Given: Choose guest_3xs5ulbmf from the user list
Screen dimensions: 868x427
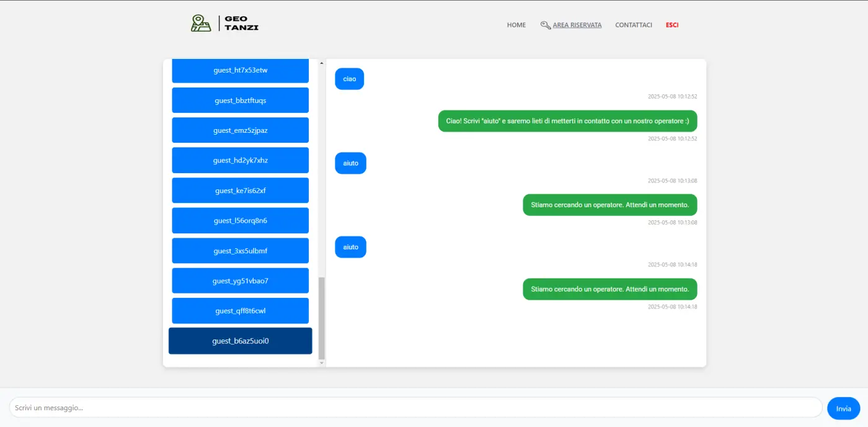Looking at the screenshot, I should click(x=240, y=251).
